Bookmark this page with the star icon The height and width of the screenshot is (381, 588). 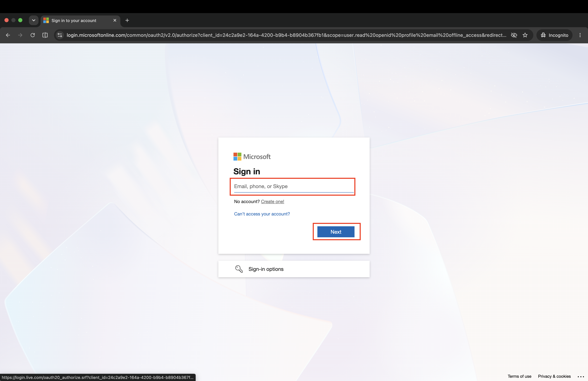tap(525, 35)
